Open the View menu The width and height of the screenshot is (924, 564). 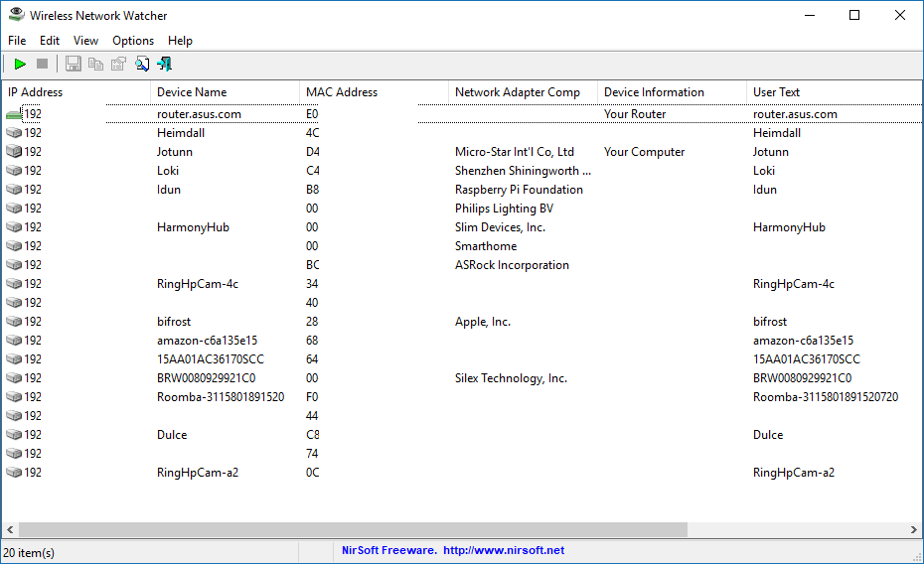[x=86, y=41]
